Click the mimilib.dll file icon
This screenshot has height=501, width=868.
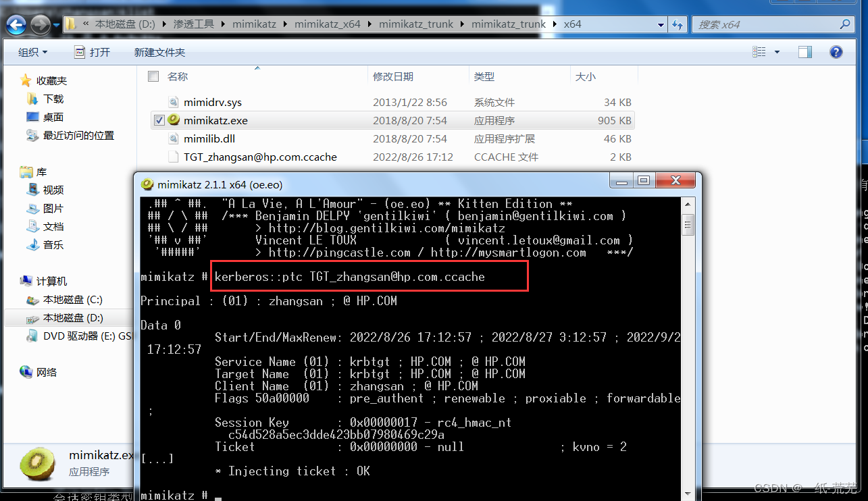coord(175,138)
